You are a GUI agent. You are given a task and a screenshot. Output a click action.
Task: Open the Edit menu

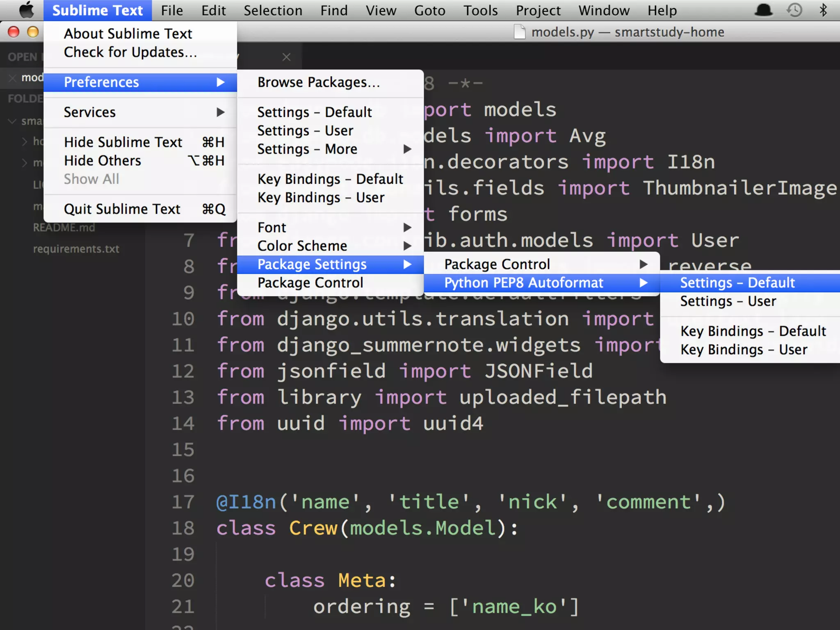tap(214, 10)
